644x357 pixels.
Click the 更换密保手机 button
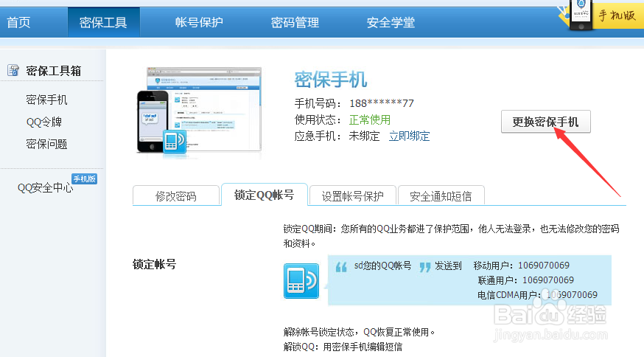(546, 122)
